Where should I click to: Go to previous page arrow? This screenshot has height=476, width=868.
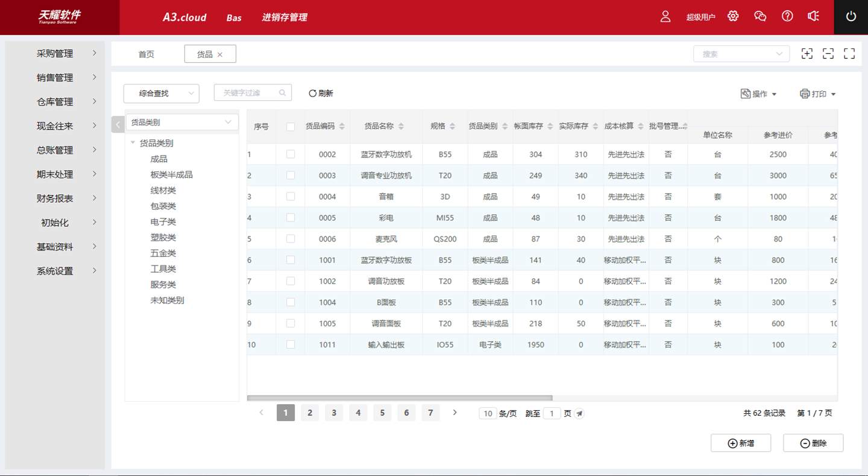(x=261, y=413)
